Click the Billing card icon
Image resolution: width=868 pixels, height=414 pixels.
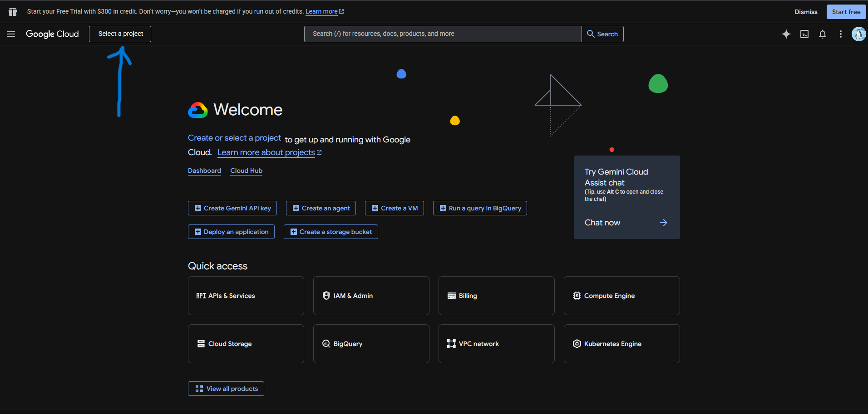click(452, 296)
